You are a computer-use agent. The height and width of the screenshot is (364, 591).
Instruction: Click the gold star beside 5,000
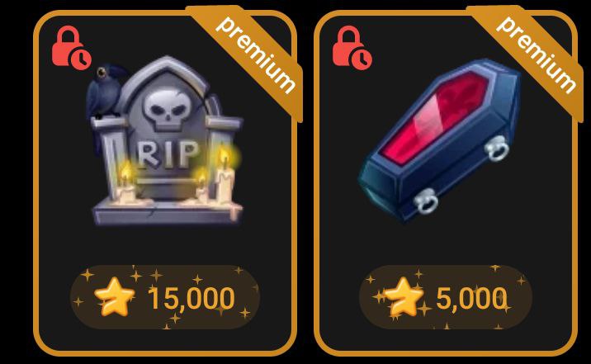[x=404, y=296]
